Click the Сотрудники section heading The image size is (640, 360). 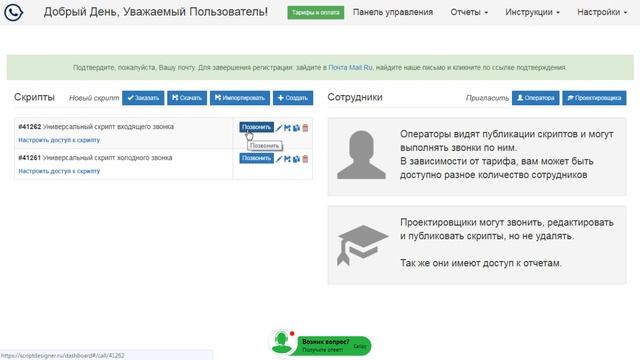click(355, 97)
